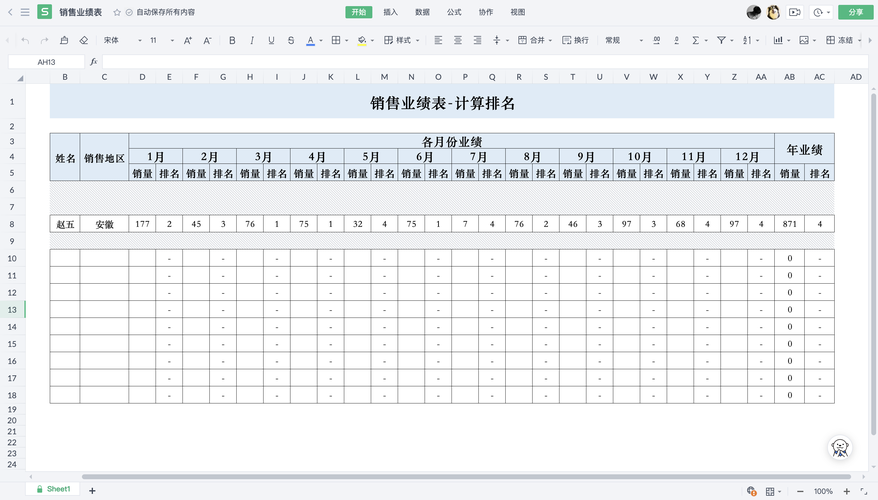Toggle 换行 text wrapping

[576, 40]
